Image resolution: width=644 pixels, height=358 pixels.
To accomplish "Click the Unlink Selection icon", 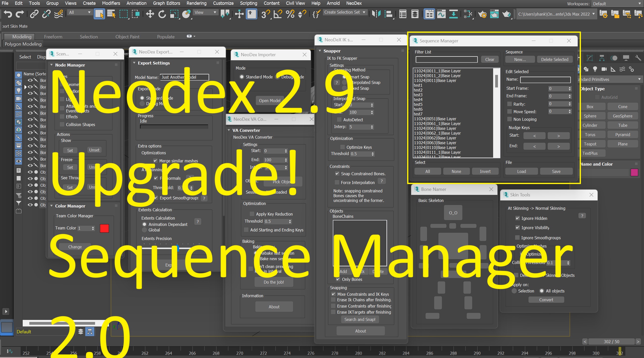I will [x=46, y=14].
